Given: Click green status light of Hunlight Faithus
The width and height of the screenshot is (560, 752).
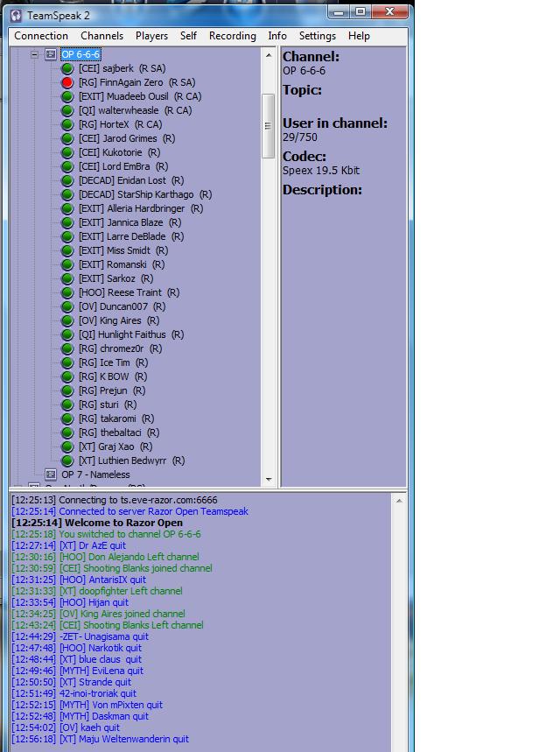Looking at the screenshot, I should tap(67, 334).
